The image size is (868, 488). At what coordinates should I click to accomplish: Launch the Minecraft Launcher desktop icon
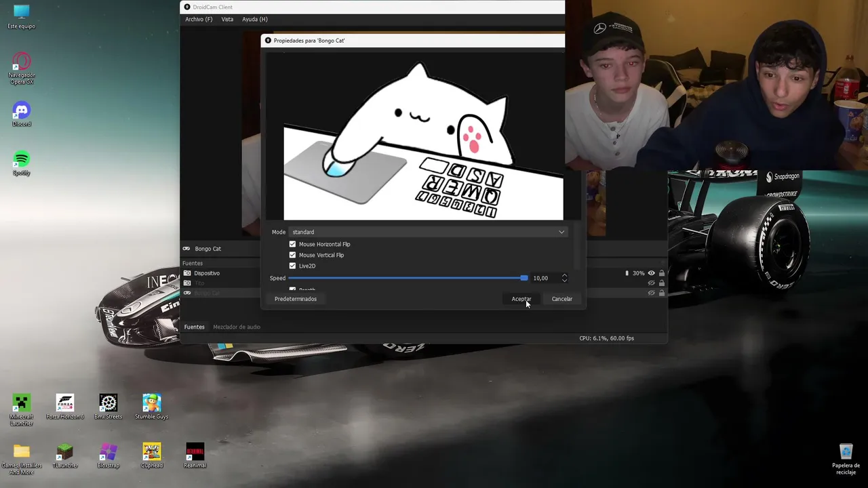point(22,410)
